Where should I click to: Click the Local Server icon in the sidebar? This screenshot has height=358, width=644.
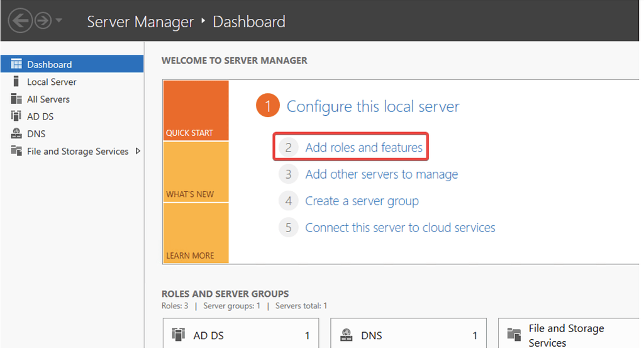click(16, 81)
